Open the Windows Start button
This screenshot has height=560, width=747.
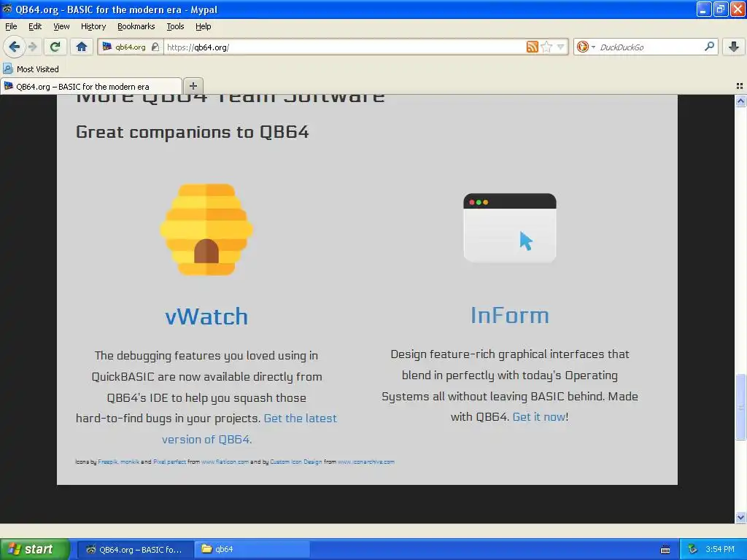click(35, 549)
